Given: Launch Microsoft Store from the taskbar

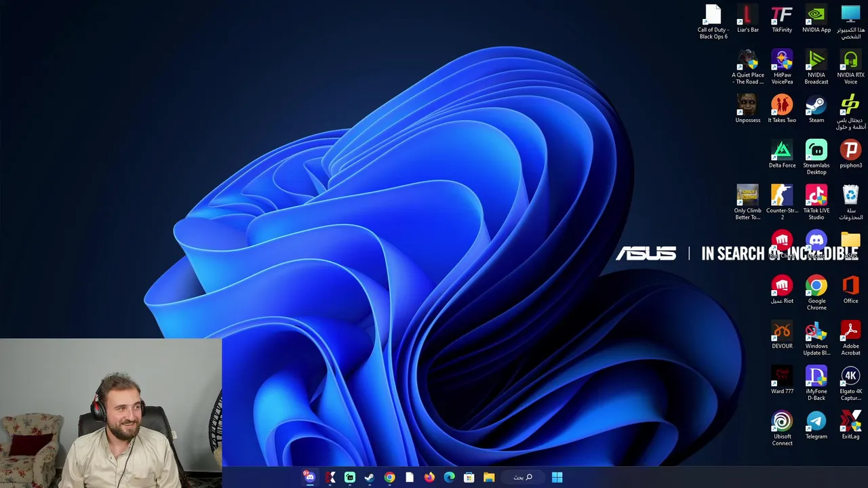Looking at the screenshot, I should [469, 477].
